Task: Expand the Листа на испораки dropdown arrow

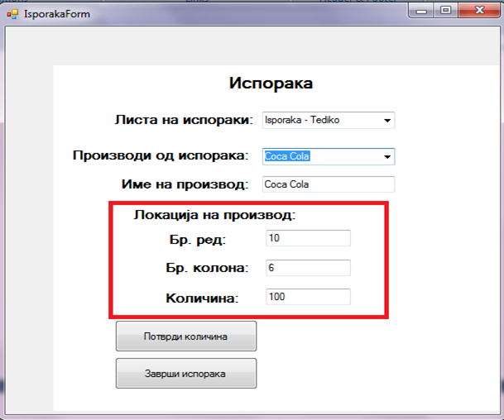Action: click(387, 121)
